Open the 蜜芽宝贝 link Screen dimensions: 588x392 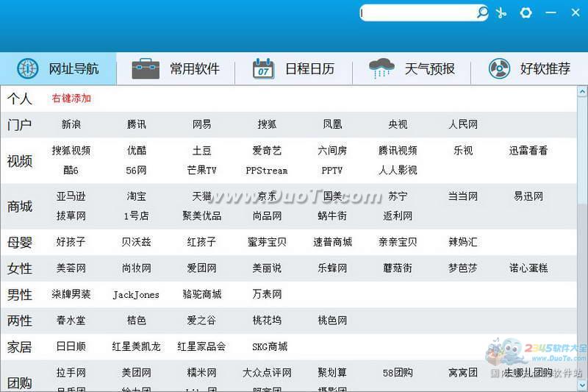coord(267,242)
